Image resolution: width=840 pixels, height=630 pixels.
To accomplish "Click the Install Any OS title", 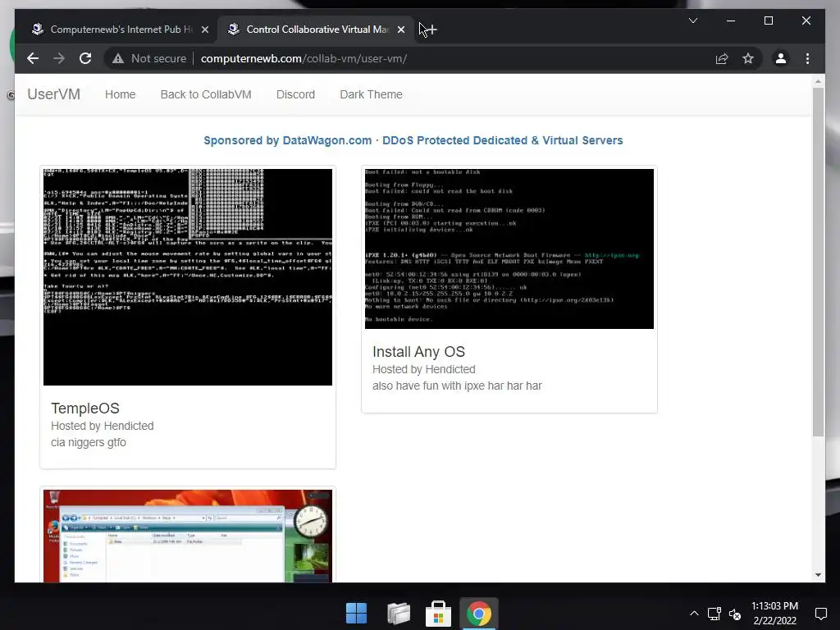I will click(418, 352).
